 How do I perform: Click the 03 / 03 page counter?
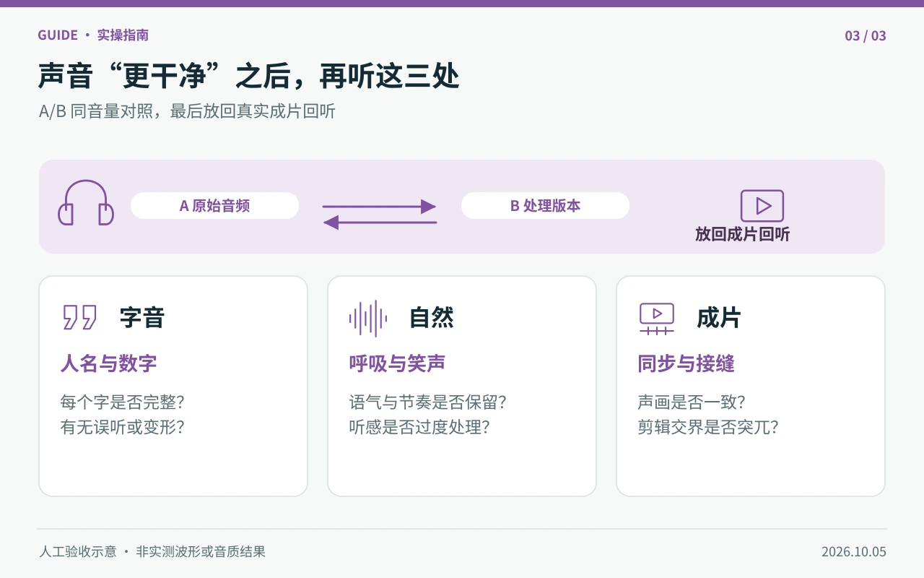click(x=866, y=35)
